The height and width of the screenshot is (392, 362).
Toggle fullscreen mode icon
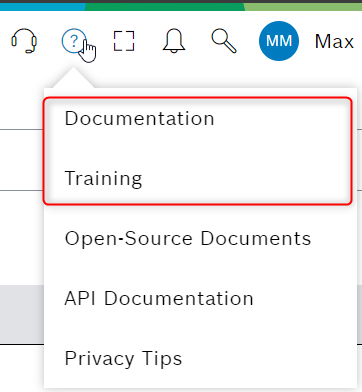(124, 41)
